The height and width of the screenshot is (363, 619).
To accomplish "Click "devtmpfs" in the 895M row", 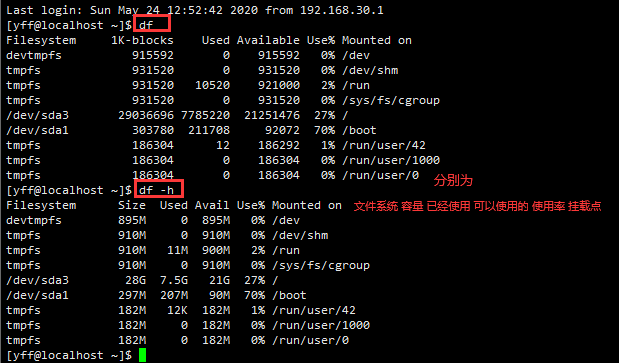I will (34, 220).
